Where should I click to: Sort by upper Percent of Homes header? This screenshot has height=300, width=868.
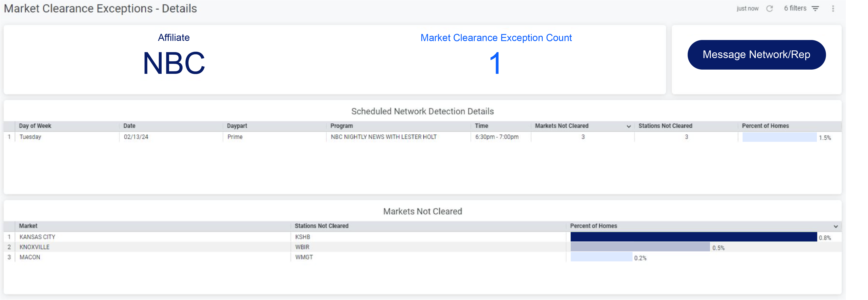point(765,126)
